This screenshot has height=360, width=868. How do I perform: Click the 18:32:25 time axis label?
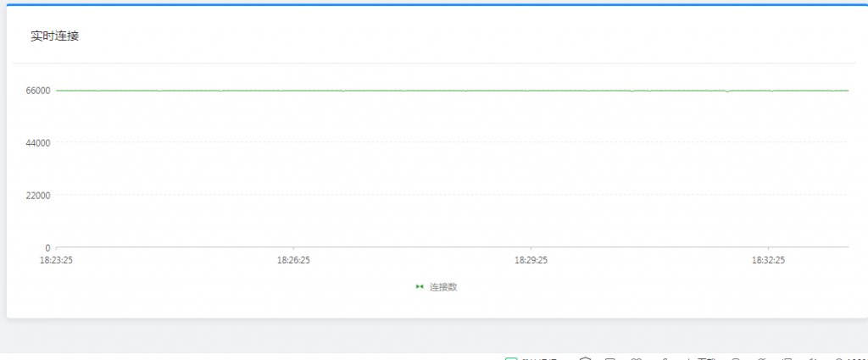767,261
